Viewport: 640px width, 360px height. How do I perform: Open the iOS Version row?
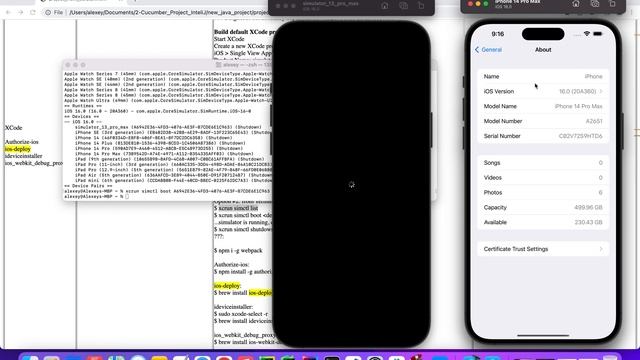click(543, 91)
